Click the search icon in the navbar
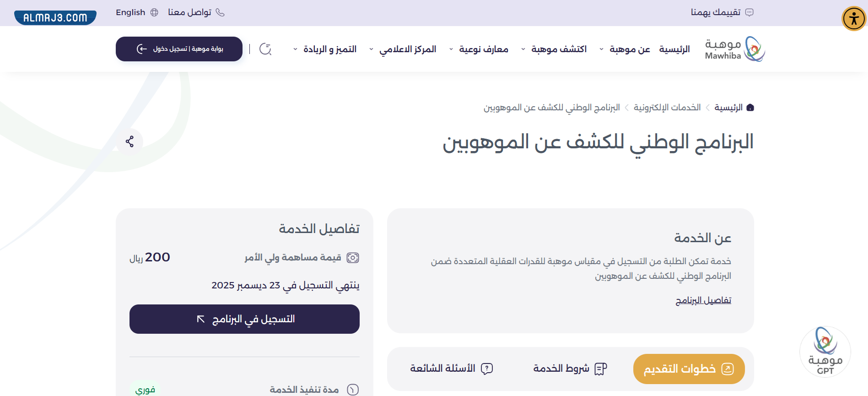The width and height of the screenshot is (868, 396). pos(265,49)
